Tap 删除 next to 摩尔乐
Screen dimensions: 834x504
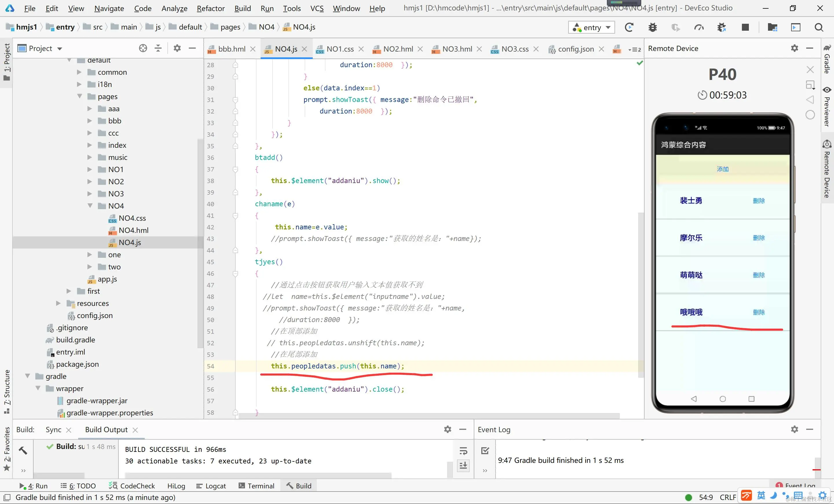pos(758,238)
